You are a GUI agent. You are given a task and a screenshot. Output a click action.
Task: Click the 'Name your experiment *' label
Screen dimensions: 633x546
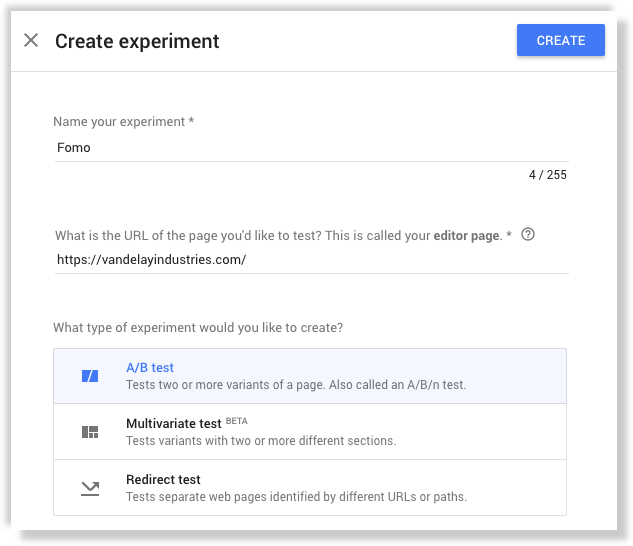(124, 122)
